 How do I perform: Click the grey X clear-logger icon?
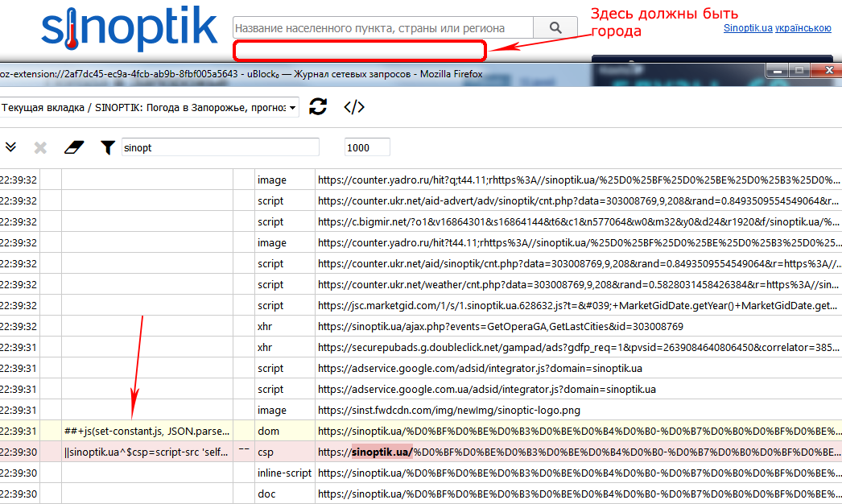click(x=40, y=147)
